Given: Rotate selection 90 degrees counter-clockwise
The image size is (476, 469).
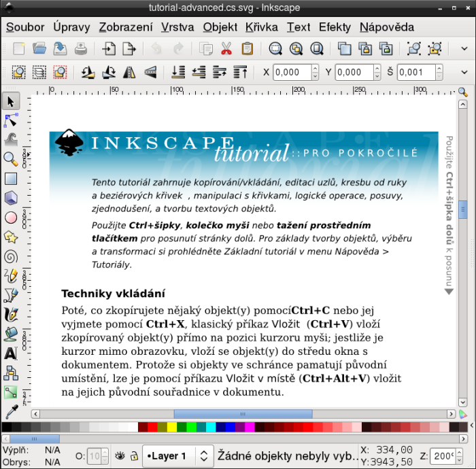Looking at the screenshot, I should coord(88,72).
